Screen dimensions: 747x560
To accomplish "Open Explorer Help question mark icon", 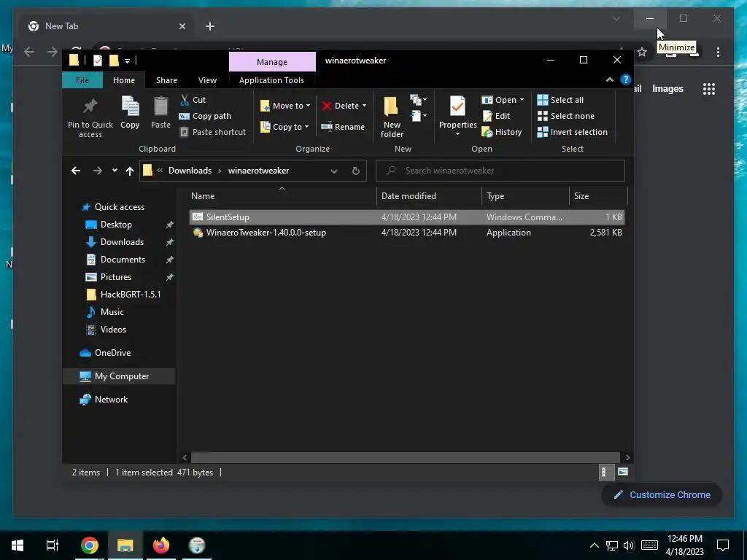I will pos(625,79).
